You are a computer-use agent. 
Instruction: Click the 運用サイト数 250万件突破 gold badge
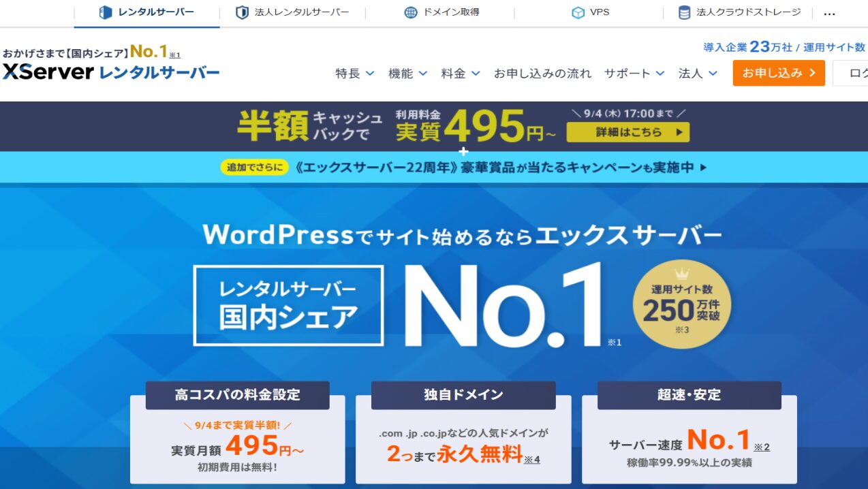pyautogui.click(x=681, y=304)
